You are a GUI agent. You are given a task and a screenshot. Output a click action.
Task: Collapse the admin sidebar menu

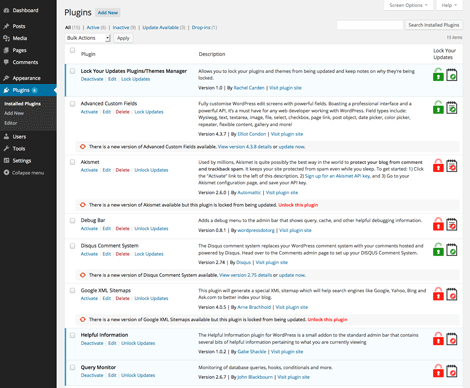[x=24, y=173]
